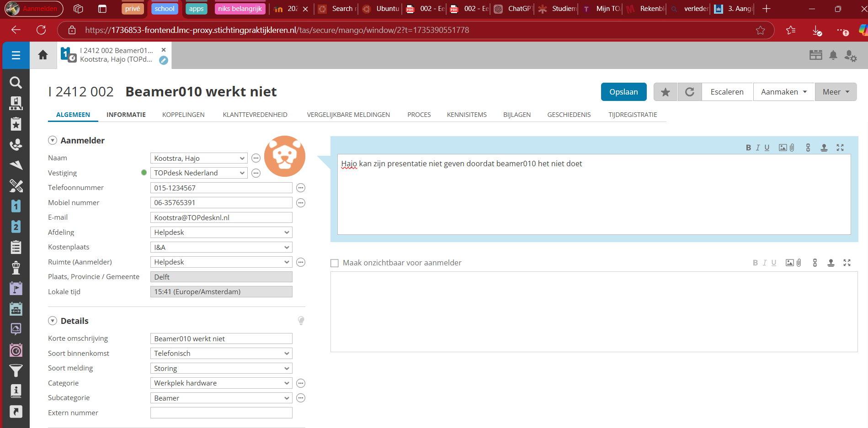Click the favorite star icon beside Opslaan

[666, 92]
